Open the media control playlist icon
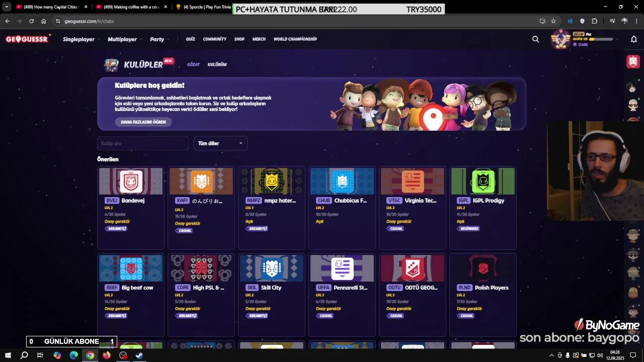Viewport: 644px width, 362px height. pos(612,21)
